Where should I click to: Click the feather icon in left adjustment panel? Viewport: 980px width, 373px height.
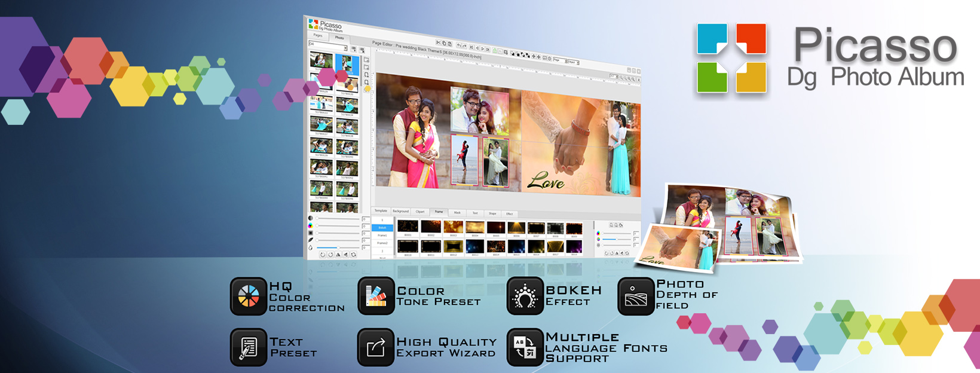click(310, 240)
